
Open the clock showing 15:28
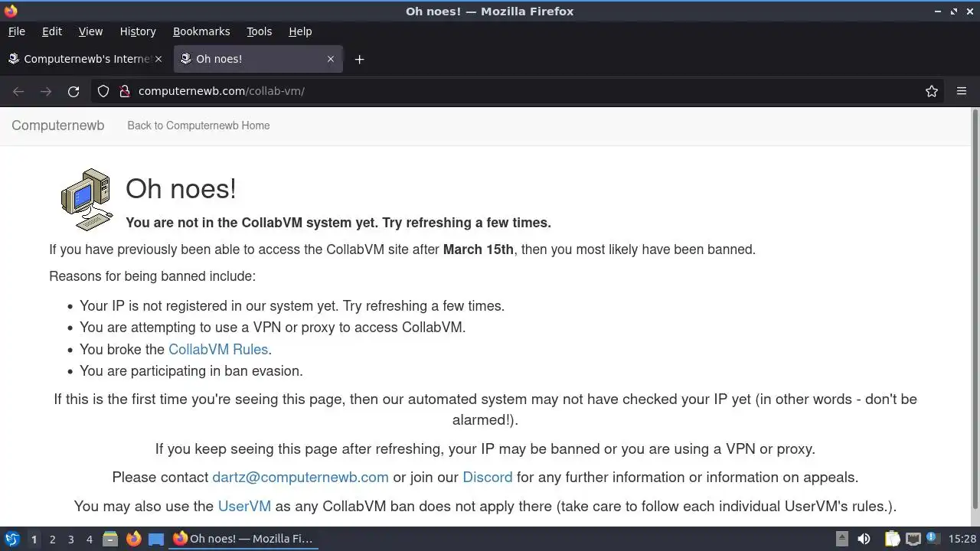pos(962,539)
